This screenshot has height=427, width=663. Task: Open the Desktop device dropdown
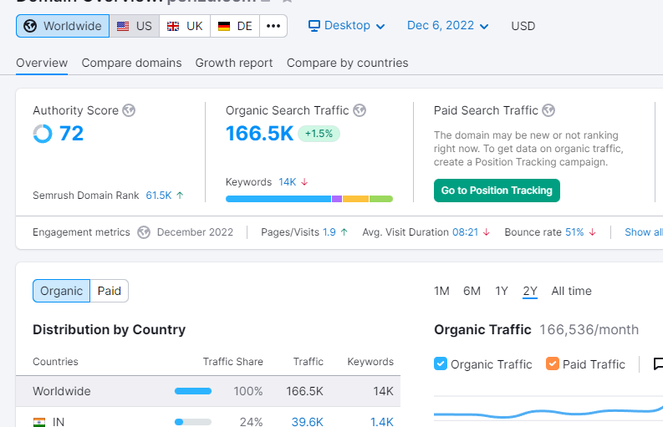347,26
